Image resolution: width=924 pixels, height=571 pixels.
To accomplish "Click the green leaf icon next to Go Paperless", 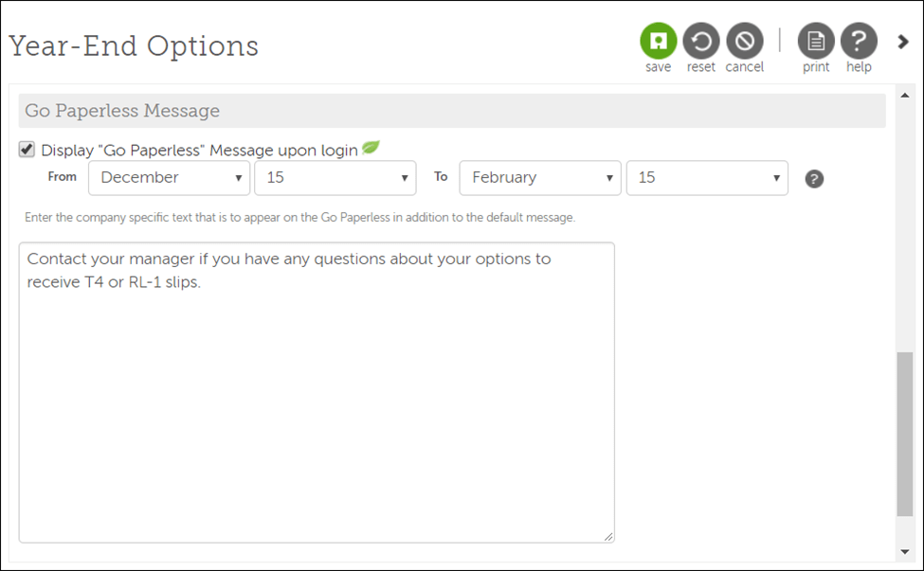I will click(x=371, y=147).
